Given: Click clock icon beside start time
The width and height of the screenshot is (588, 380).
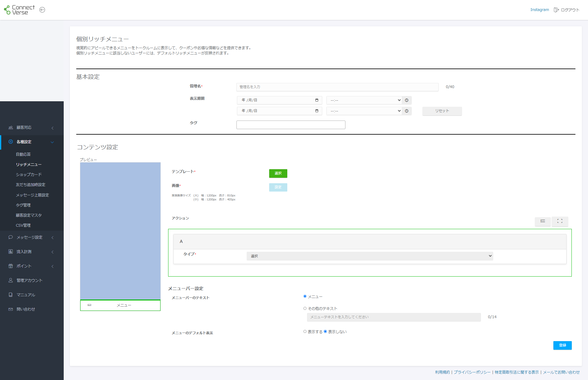Looking at the screenshot, I should click(x=407, y=100).
